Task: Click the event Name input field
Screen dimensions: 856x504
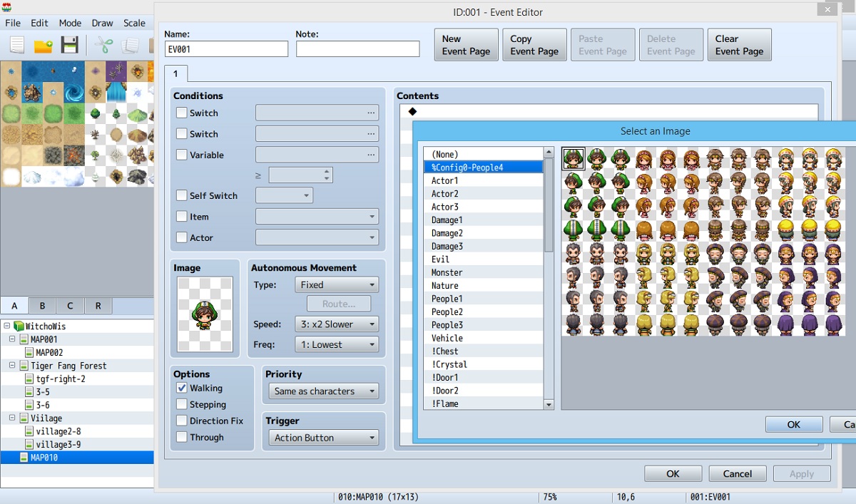Action: 226,48
